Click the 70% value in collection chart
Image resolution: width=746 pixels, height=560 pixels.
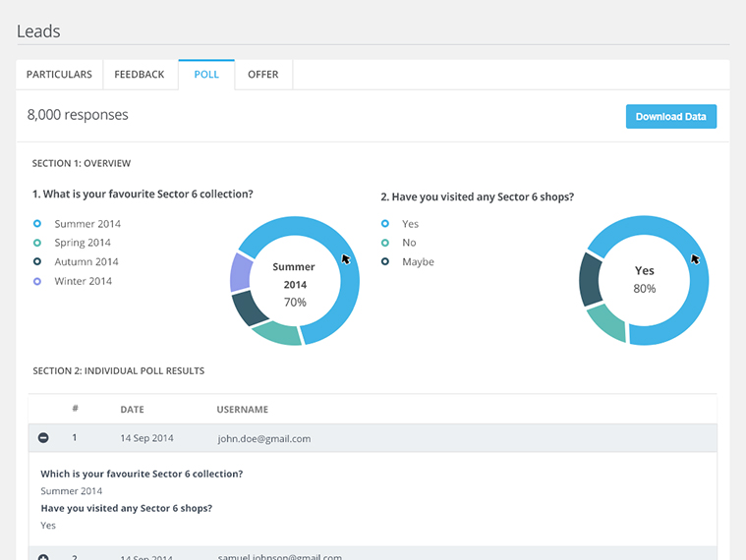(x=295, y=303)
